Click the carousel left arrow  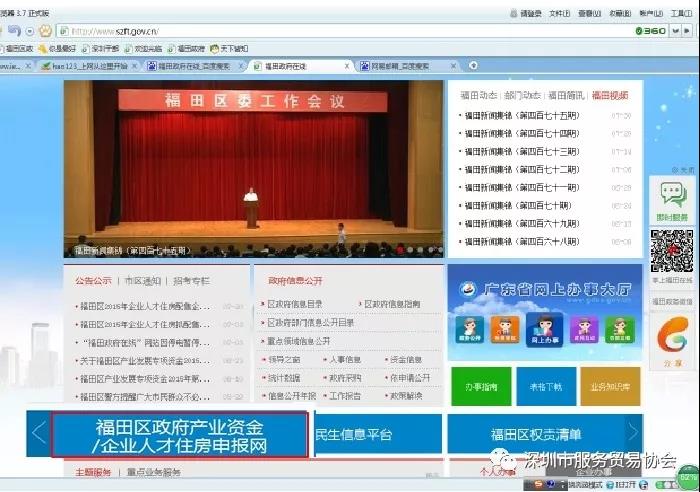tap(38, 433)
